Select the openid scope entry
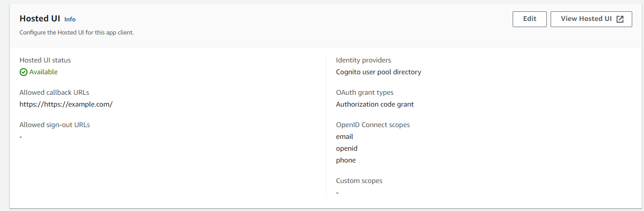This screenshot has width=644, height=211. tap(346, 149)
